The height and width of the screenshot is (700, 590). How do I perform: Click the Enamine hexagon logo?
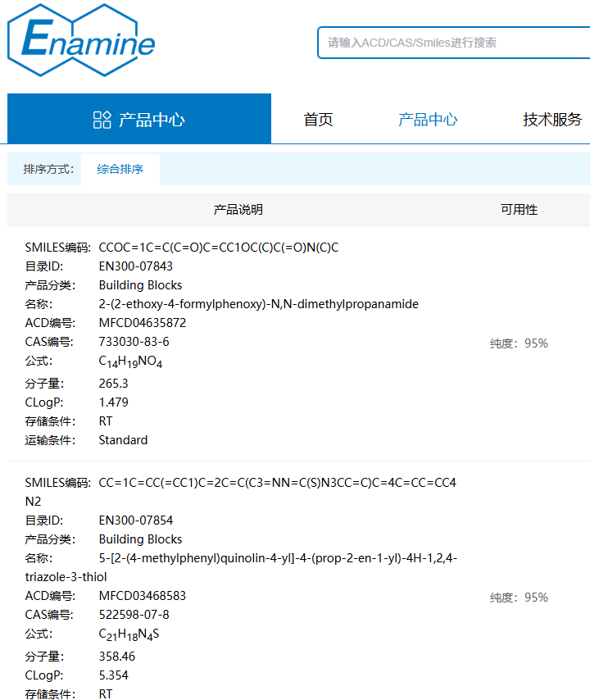click(80, 39)
